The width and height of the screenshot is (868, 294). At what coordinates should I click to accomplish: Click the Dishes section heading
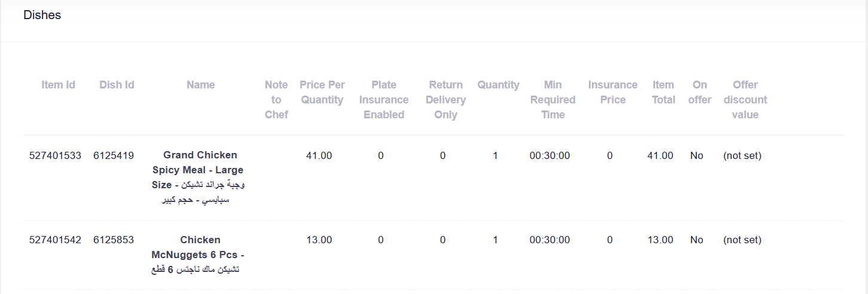[42, 15]
